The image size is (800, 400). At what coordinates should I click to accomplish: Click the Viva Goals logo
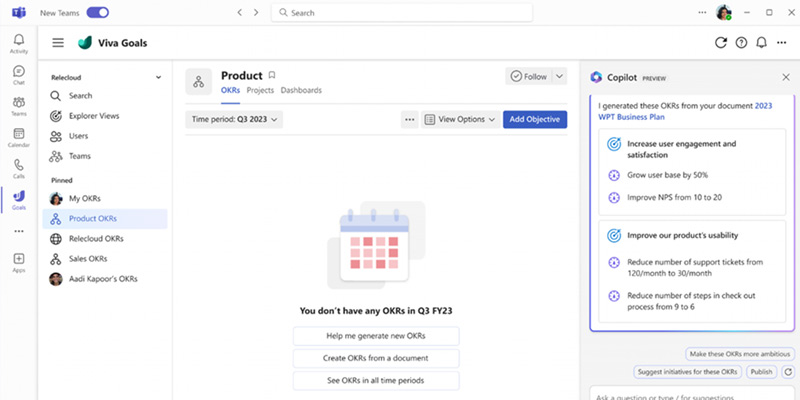85,43
